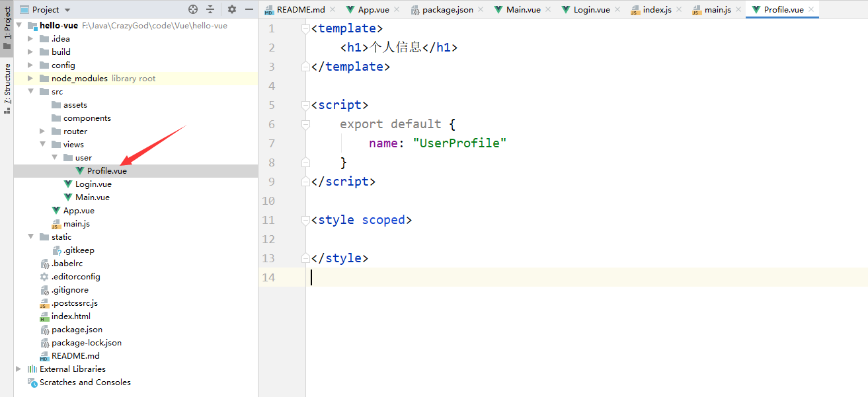Expand the config folder arrow
Viewport: 868px width, 397px height.
coord(30,65)
